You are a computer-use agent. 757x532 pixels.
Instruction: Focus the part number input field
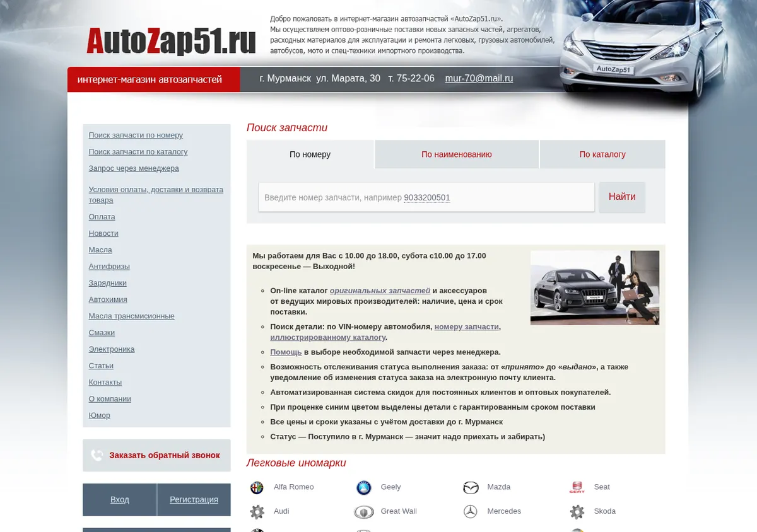coord(426,197)
